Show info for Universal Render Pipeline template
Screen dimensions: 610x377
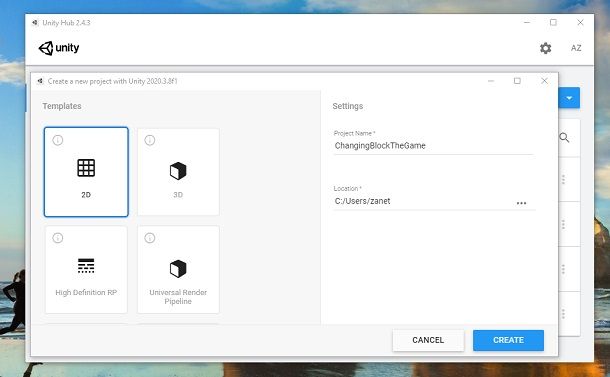[x=150, y=238]
